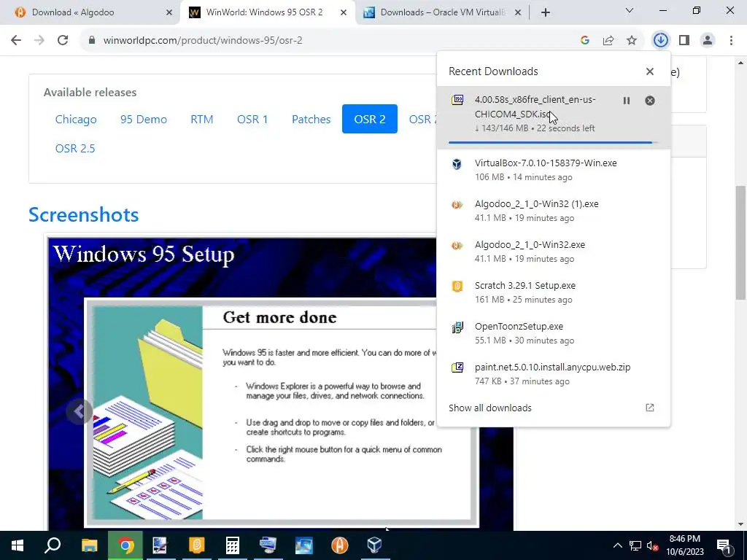This screenshot has width=747, height=560.
Task: Switch to the Download « Algodoo tab
Action: [90, 12]
